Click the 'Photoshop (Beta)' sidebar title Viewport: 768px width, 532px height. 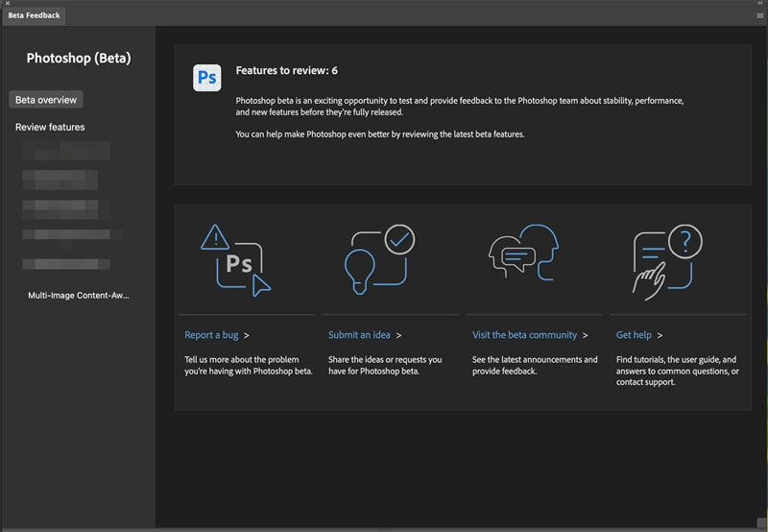tap(79, 58)
